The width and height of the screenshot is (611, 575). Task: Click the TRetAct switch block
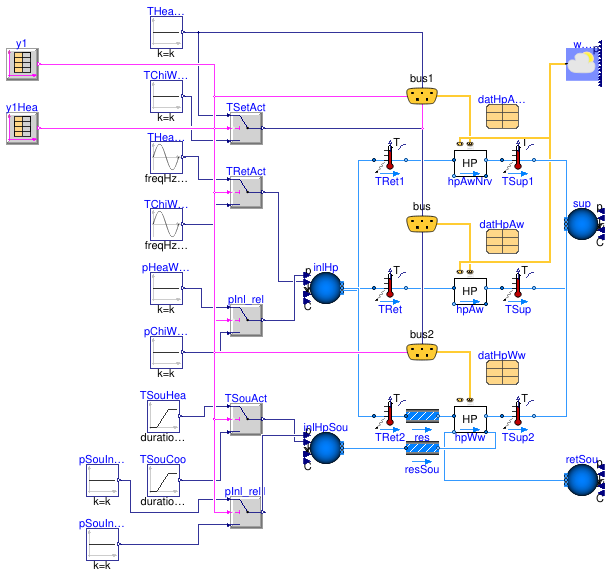(x=246, y=192)
